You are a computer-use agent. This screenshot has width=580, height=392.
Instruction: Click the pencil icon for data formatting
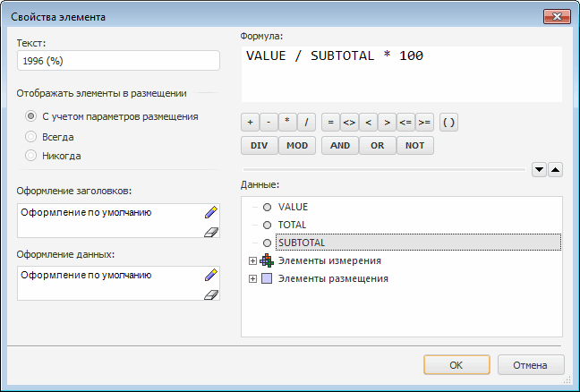[210, 276]
